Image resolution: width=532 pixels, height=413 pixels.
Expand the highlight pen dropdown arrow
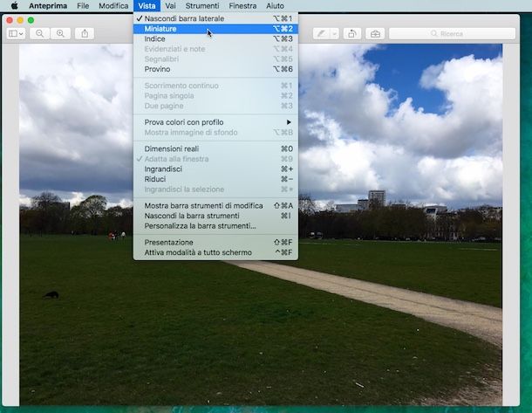(335, 34)
